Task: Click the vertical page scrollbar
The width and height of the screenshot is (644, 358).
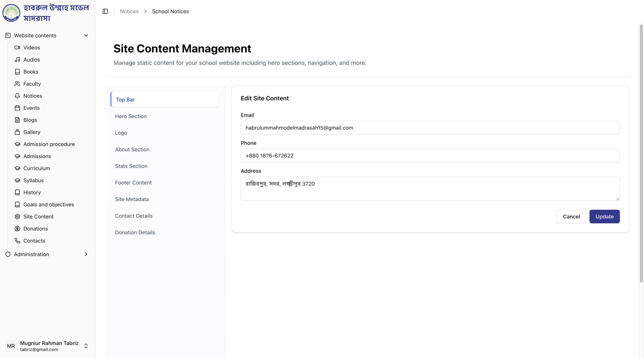Action: coord(641,154)
